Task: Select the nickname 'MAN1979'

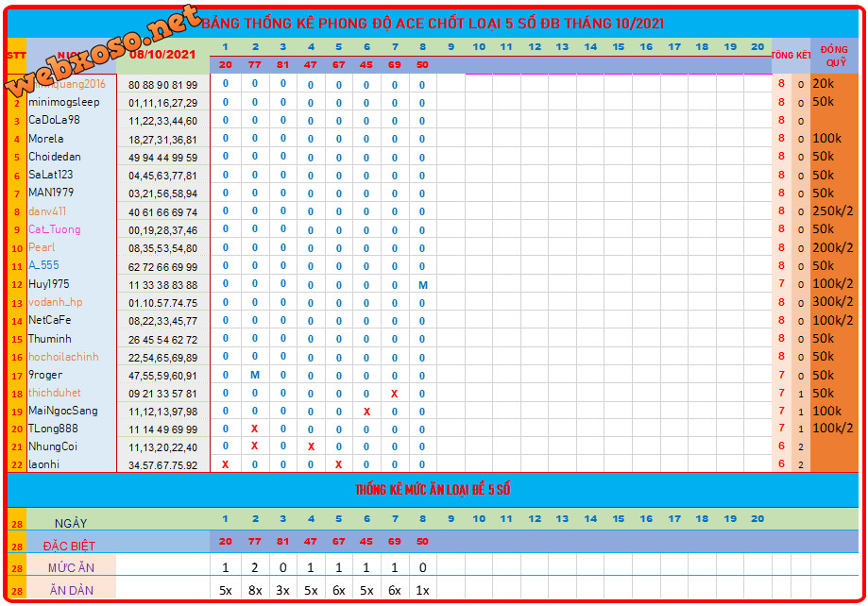Action: pos(51,193)
